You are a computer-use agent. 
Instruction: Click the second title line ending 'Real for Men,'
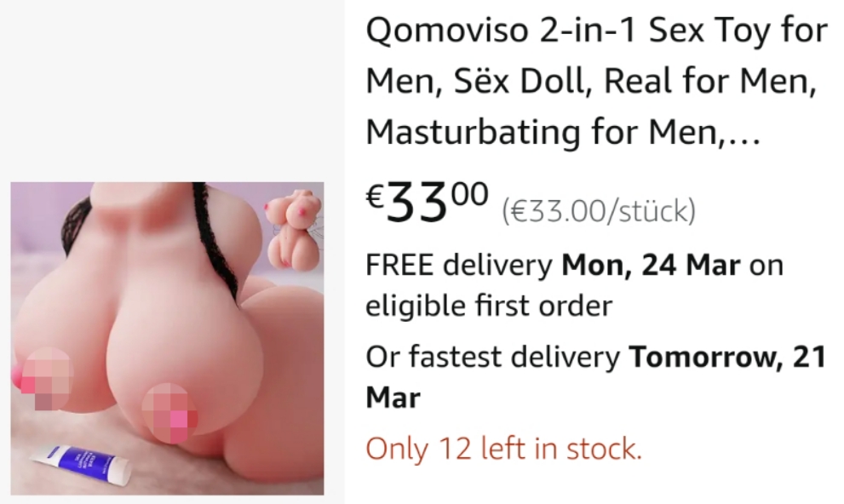coord(591,81)
